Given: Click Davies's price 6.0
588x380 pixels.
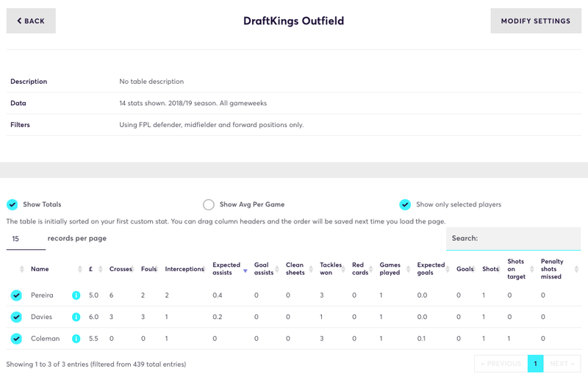Looking at the screenshot, I should [94, 317].
